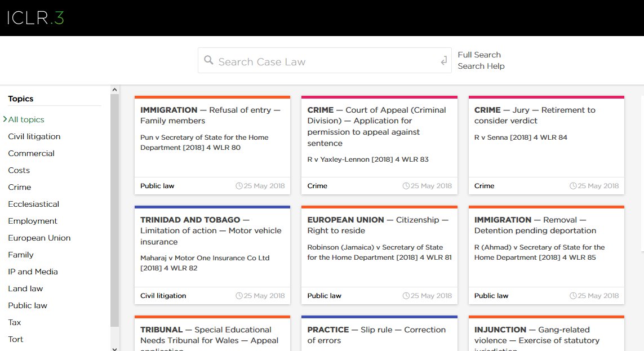The width and height of the screenshot is (644, 351).
Task: Open Trinidad and Tobago card heading
Action: [211, 231]
